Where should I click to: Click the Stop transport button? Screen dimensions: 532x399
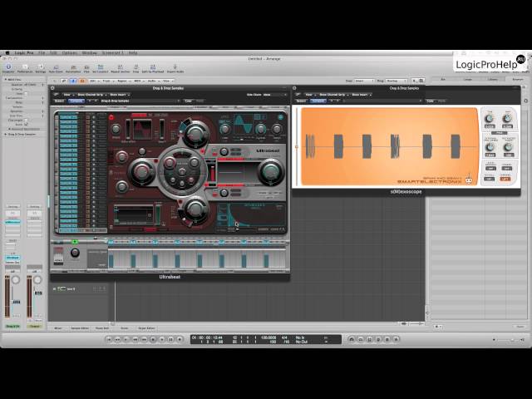[x=153, y=339]
